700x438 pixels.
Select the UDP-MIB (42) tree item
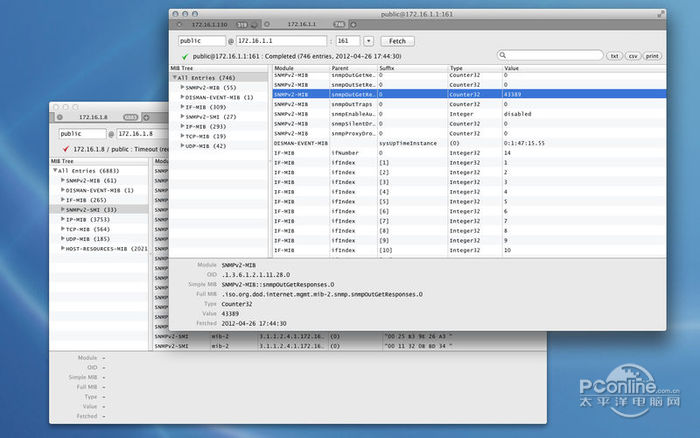pos(206,146)
